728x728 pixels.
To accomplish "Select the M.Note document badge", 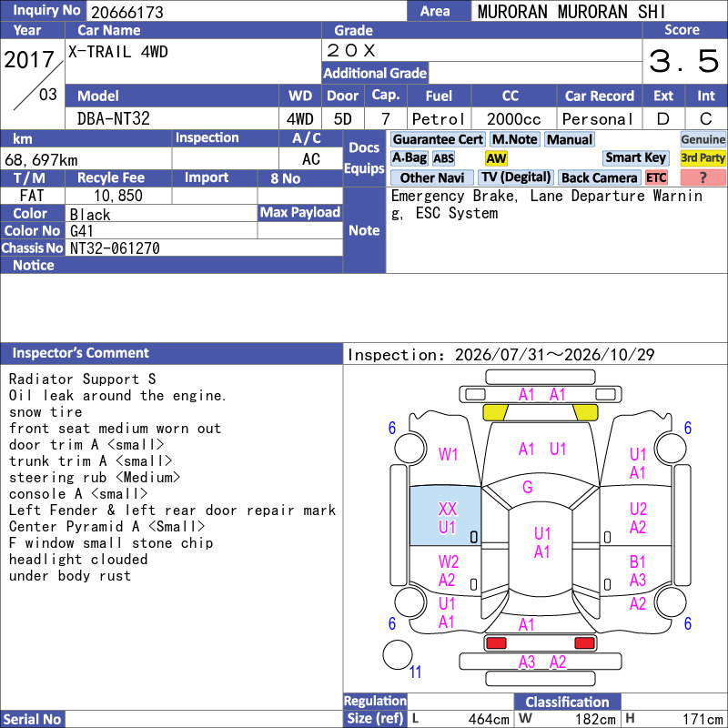I will [515, 139].
